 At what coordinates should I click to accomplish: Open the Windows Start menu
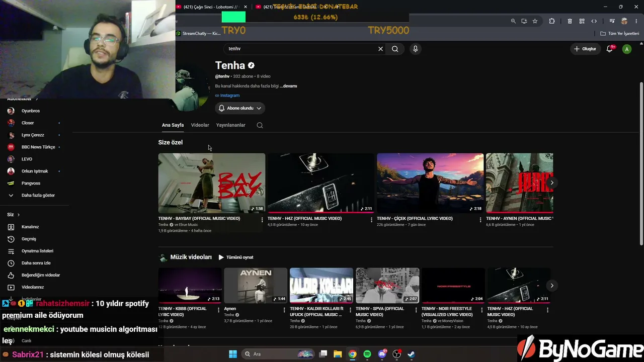[x=233, y=354]
